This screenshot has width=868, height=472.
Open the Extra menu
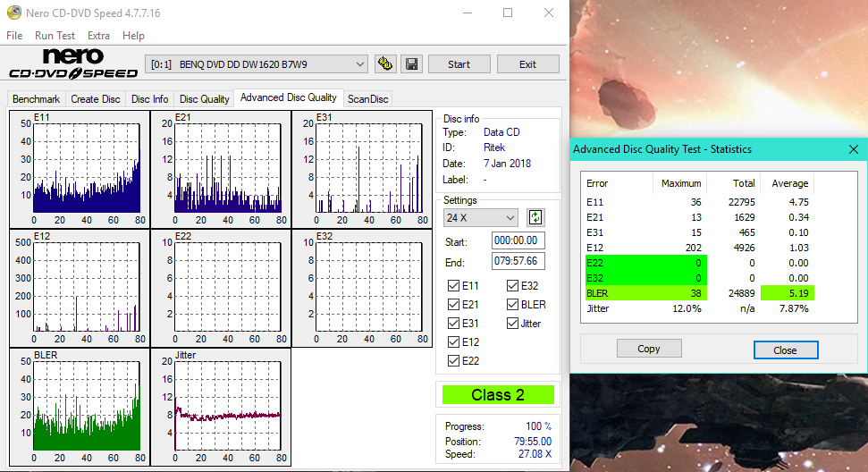[x=98, y=36]
